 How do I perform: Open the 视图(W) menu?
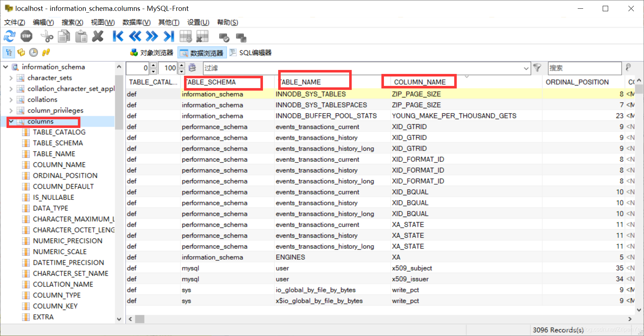103,22
